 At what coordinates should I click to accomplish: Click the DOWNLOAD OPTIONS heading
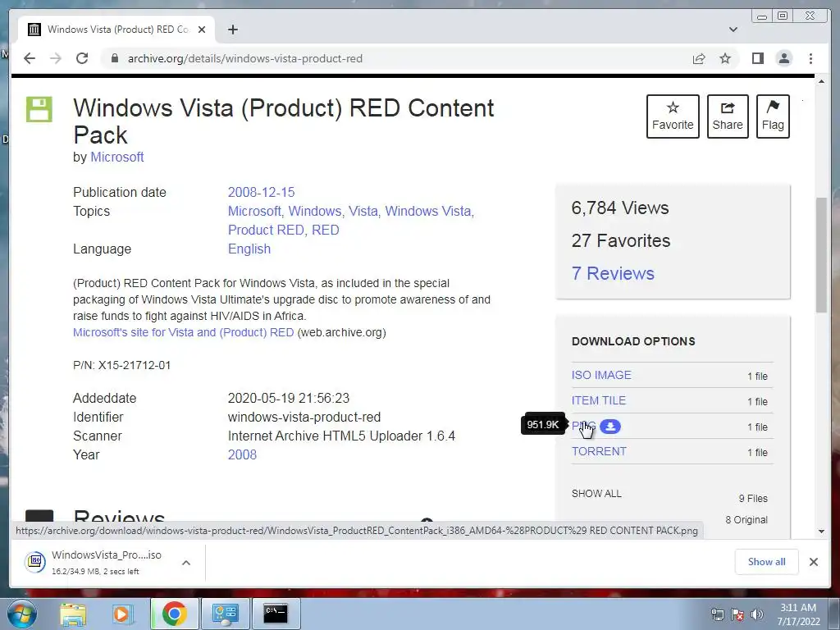pos(633,341)
